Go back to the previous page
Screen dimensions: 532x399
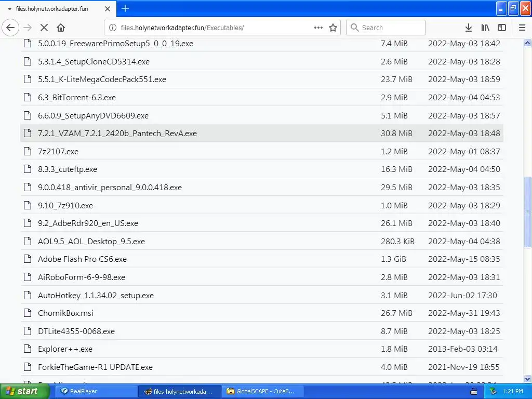(10, 28)
